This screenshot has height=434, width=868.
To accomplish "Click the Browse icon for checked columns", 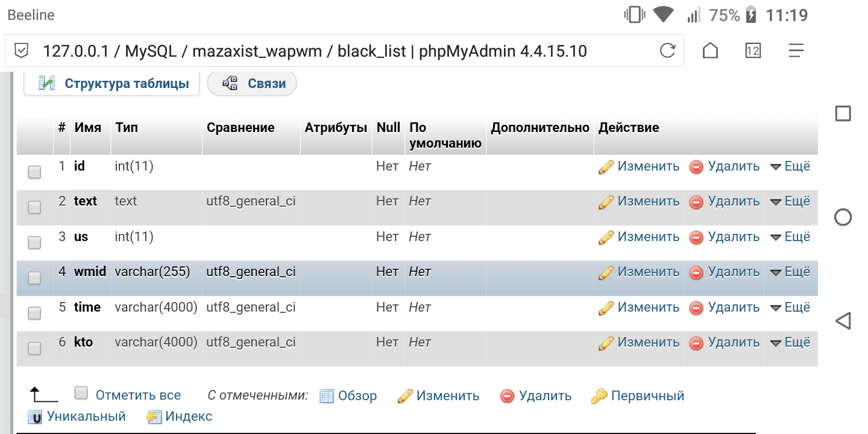I will [x=327, y=396].
